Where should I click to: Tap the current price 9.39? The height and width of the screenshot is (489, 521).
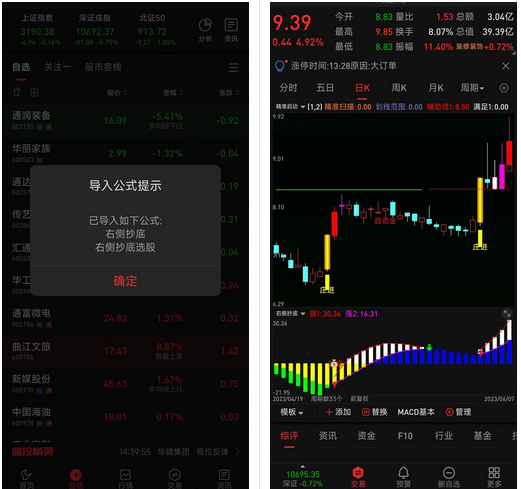click(x=292, y=23)
